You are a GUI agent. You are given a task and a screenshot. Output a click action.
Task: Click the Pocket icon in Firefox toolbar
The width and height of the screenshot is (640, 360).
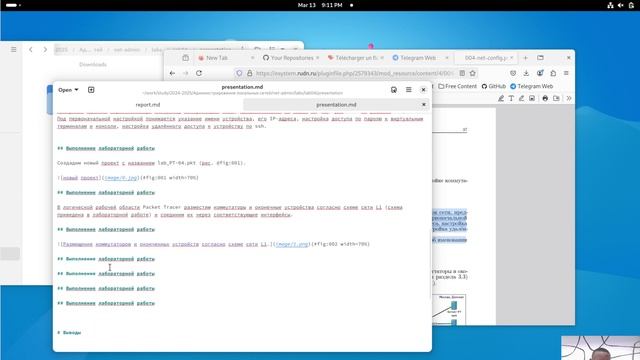[x=513, y=73]
